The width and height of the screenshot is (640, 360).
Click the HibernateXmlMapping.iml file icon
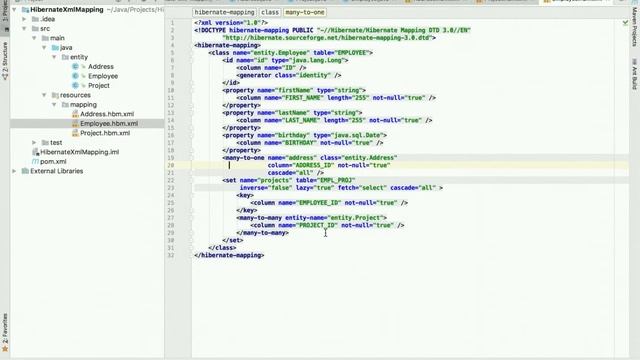pyautogui.click(x=35, y=152)
